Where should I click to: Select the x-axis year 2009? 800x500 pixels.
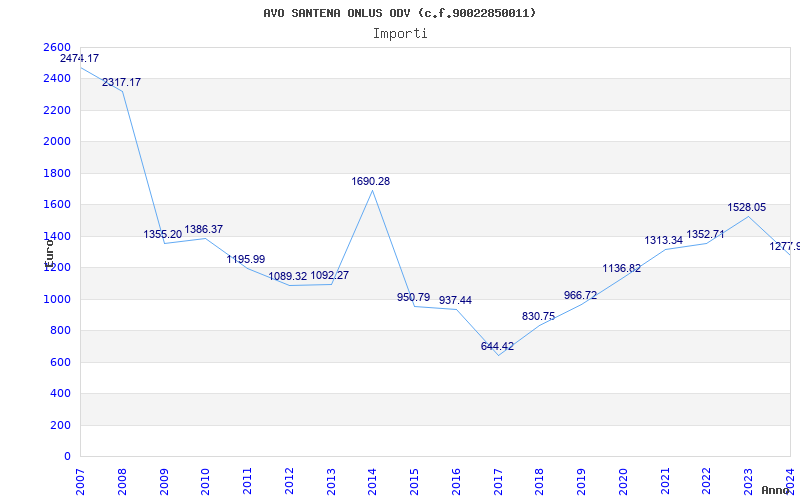[x=164, y=481]
